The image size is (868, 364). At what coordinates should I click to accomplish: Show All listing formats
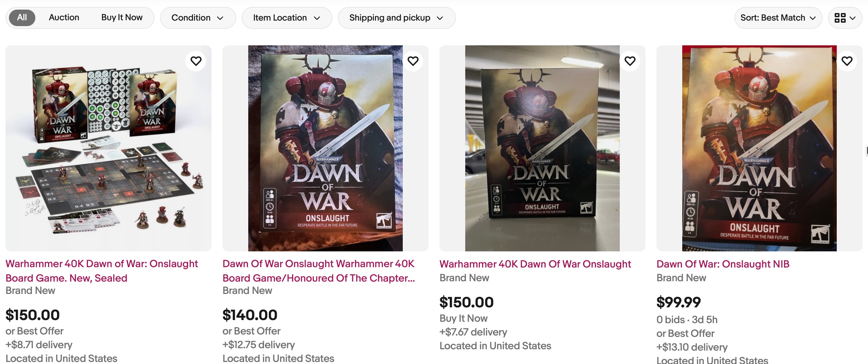(22, 18)
